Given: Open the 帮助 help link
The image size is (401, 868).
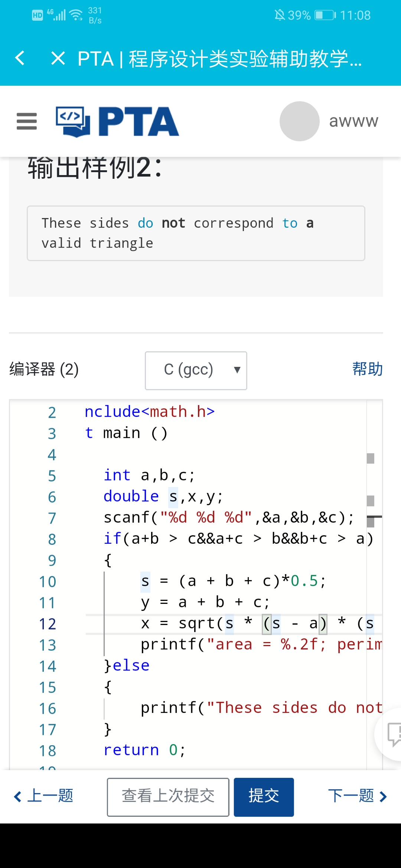Looking at the screenshot, I should pyautogui.click(x=367, y=369).
